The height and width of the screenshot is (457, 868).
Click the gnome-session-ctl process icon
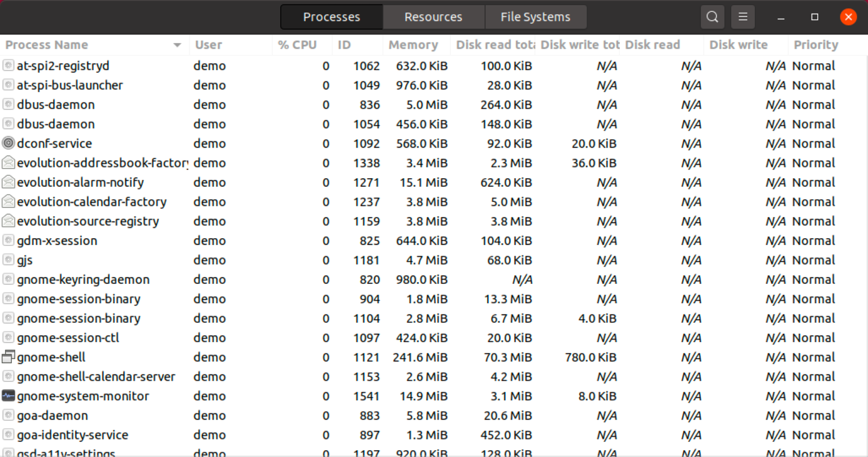pos(8,338)
